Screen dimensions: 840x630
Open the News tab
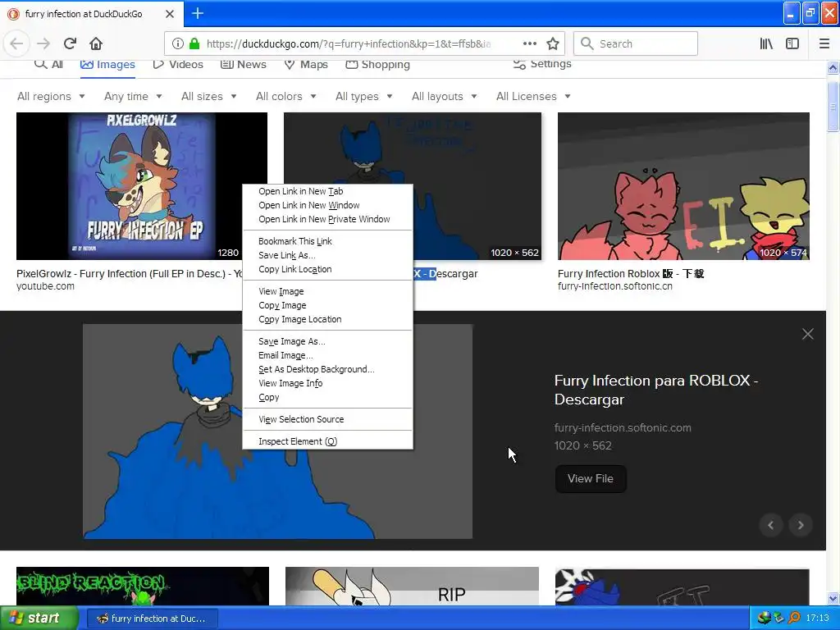243,64
